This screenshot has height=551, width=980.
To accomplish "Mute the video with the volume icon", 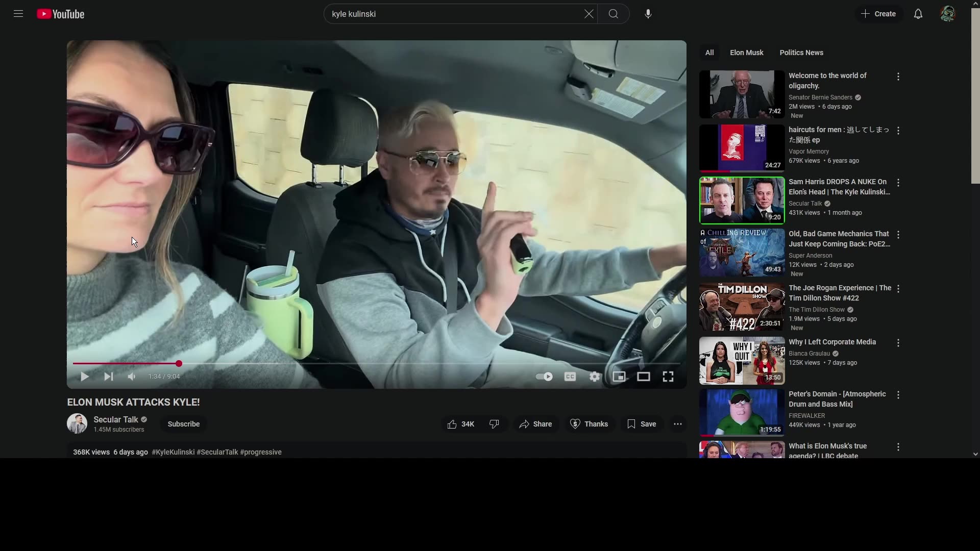I will click(131, 377).
